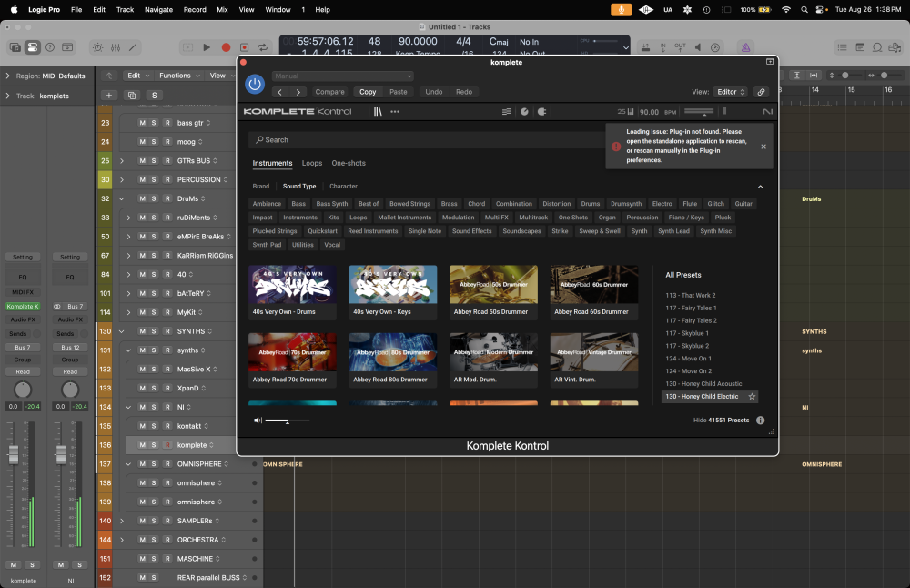This screenshot has height=588, width=910.
Task: Add a new track with plus button
Action: point(108,96)
